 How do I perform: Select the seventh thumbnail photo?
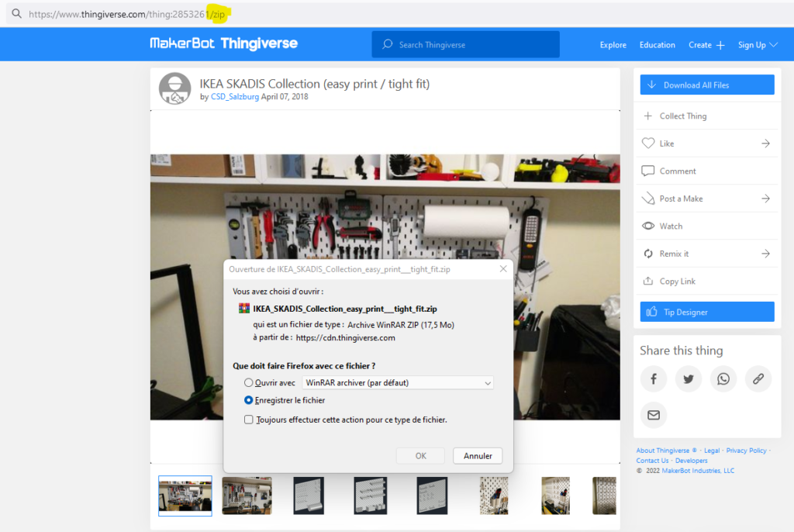(x=555, y=496)
